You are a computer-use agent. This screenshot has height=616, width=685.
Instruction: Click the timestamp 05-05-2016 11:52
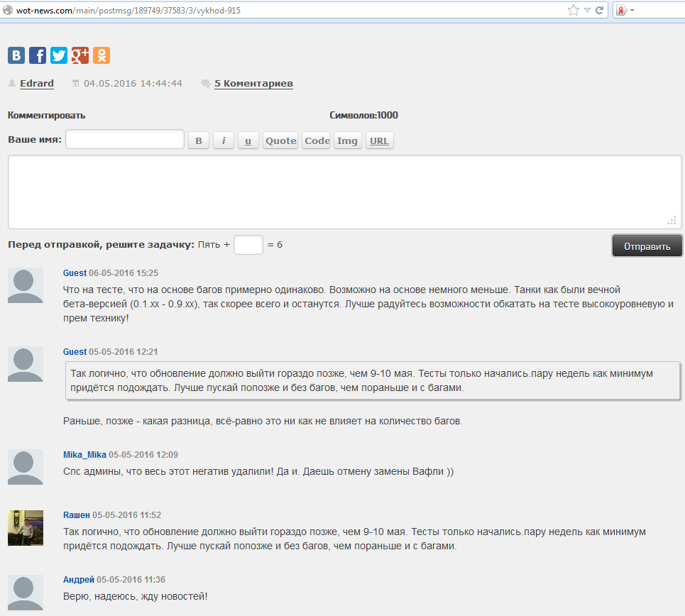126,515
